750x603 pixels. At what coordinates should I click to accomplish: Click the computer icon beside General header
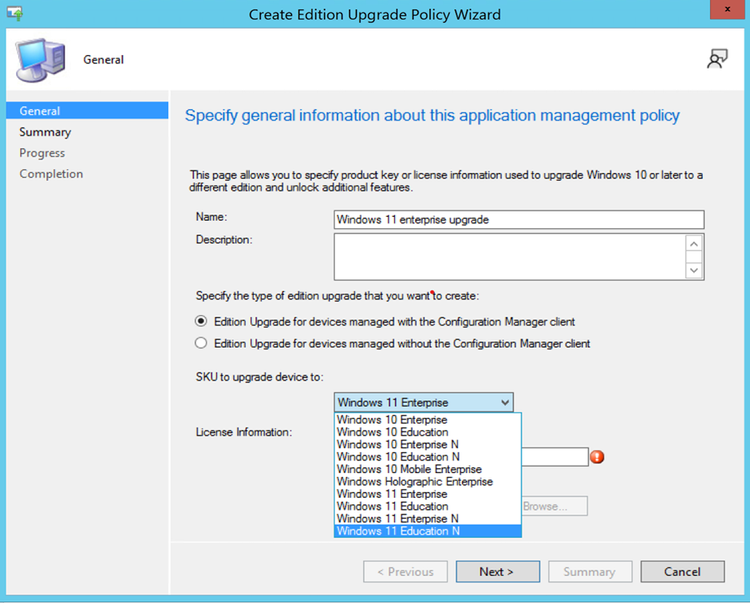click(x=40, y=60)
